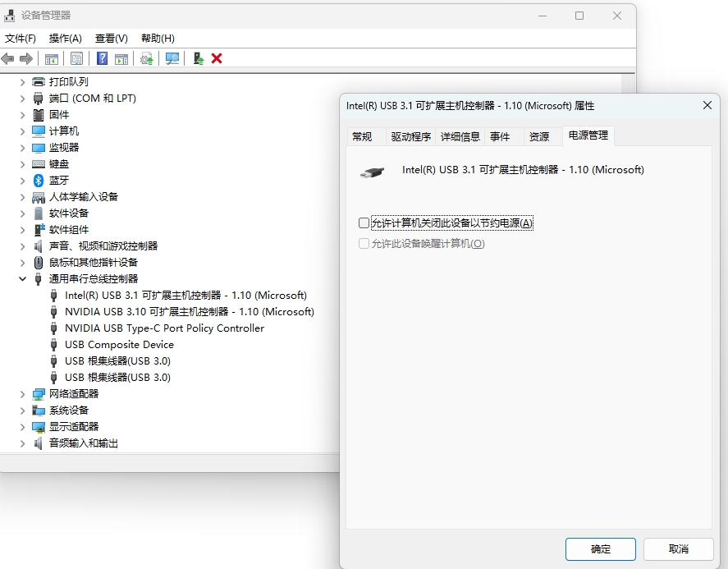This screenshot has width=728, height=569.
Task: Click the 网络适配器 network icon
Action: pos(39,394)
